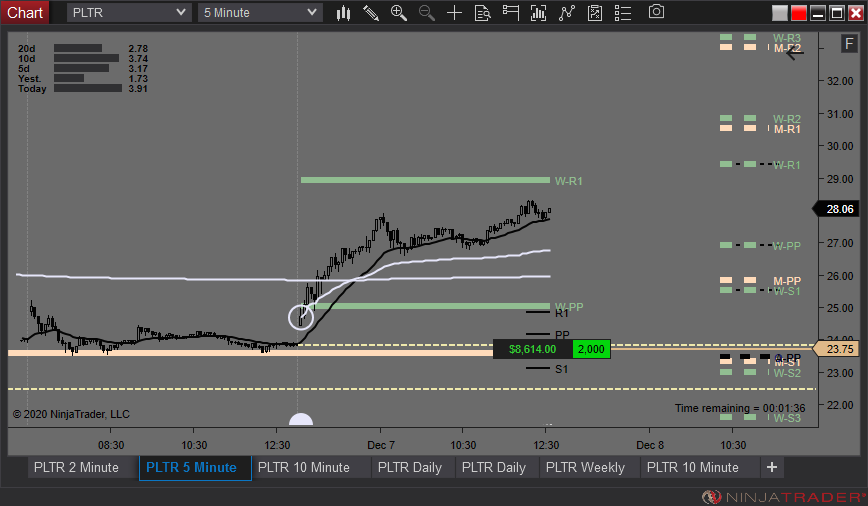This screenshot has width=868, height=506.
Task: Switch to PLTR 2 Minute tab
Action: 76,467
